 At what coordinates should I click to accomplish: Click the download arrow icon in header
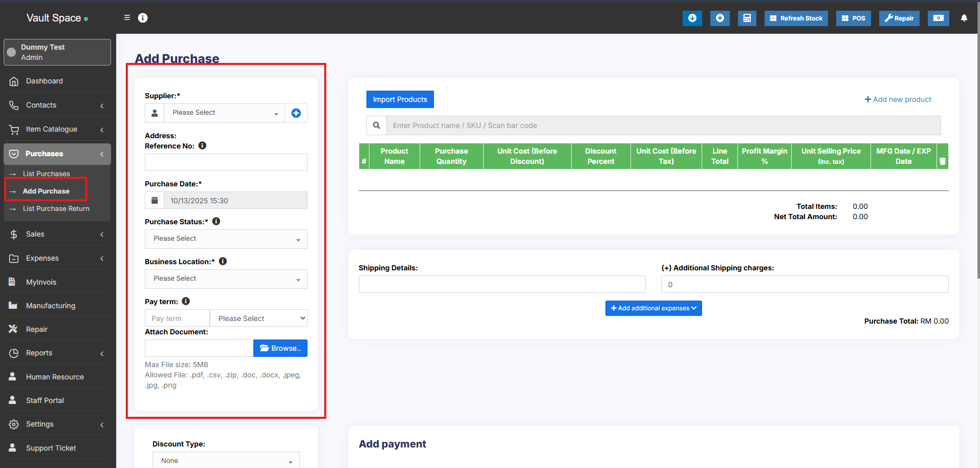click(692, 18)
